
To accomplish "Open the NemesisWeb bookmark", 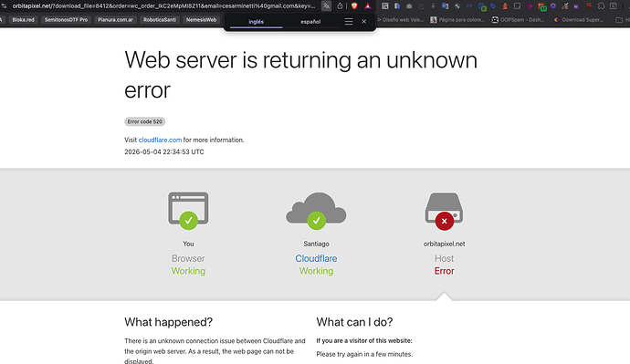I will click(x=201, y=20).
